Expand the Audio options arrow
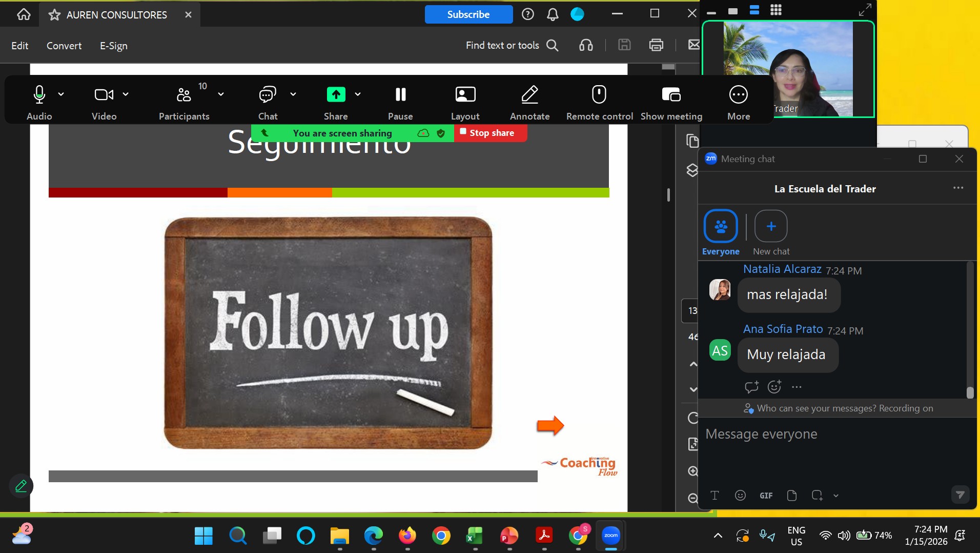Screen dimensions: 980x553 (61, 94)
